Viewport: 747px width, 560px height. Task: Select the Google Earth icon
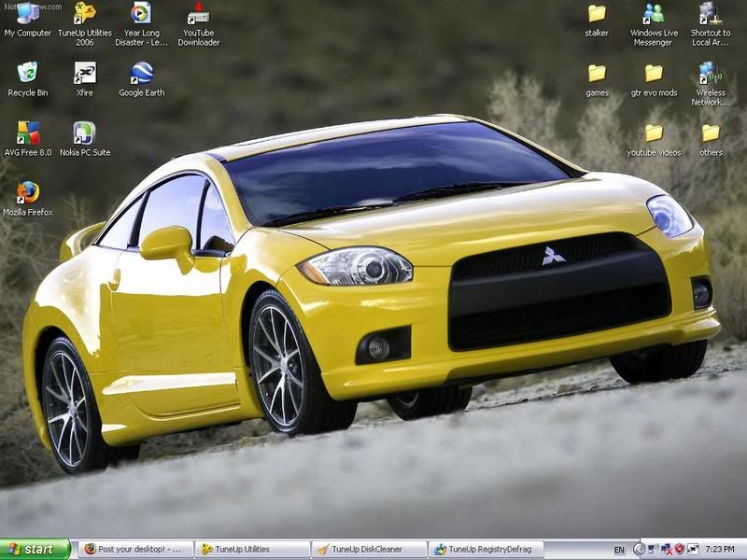142,73
